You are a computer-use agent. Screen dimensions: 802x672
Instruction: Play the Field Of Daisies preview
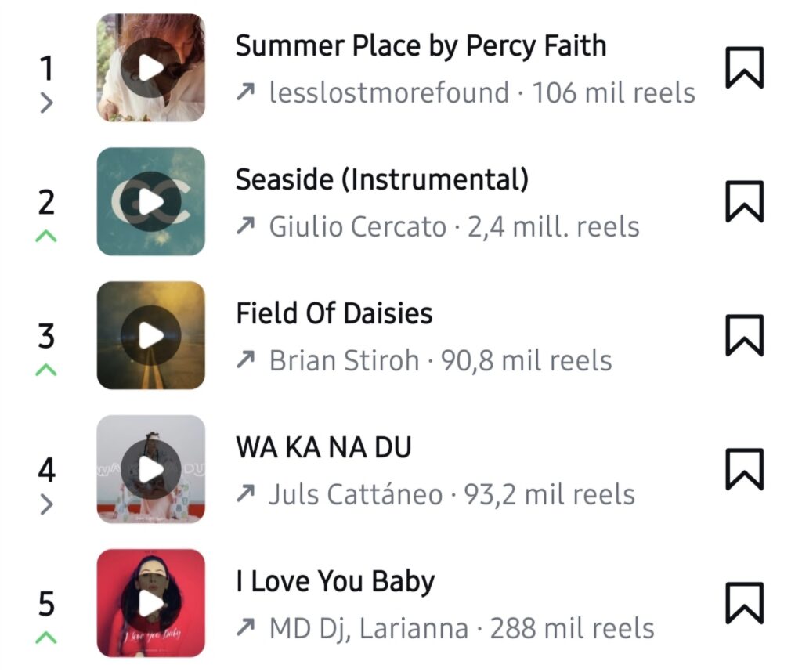coord(151,335)
